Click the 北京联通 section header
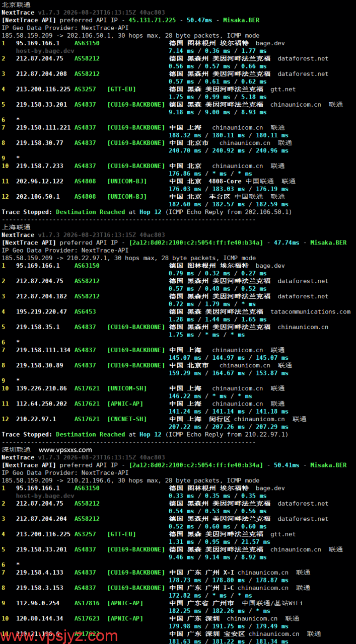356x644 pixels. 16,5
